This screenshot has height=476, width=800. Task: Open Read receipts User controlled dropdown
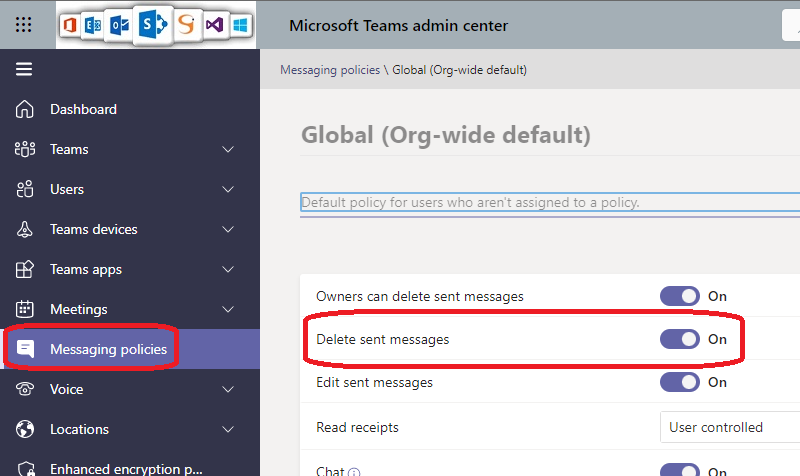730,427
